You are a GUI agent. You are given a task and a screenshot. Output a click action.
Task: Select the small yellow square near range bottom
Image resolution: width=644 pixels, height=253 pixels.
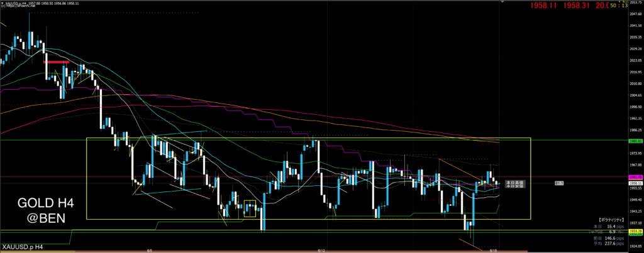coord(250,208)
